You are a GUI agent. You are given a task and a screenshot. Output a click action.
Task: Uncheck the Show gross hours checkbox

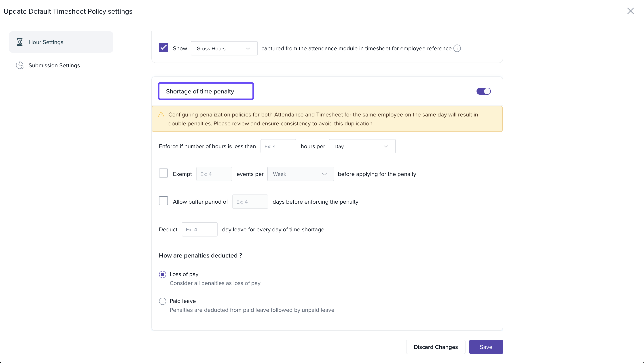coord(163,47)
